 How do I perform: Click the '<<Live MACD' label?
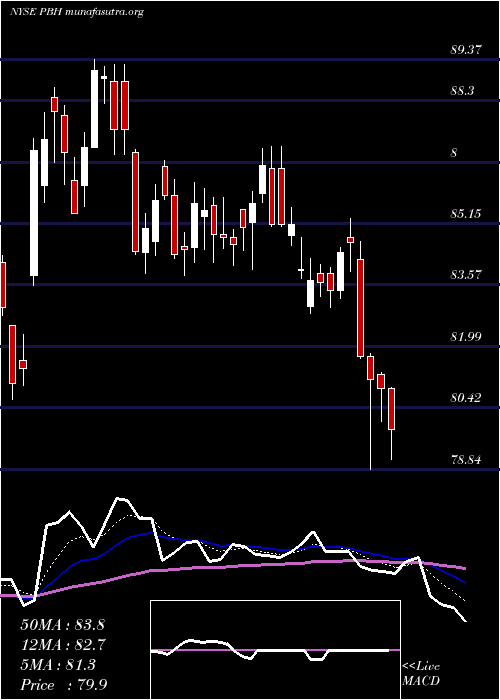coord(421,674)
